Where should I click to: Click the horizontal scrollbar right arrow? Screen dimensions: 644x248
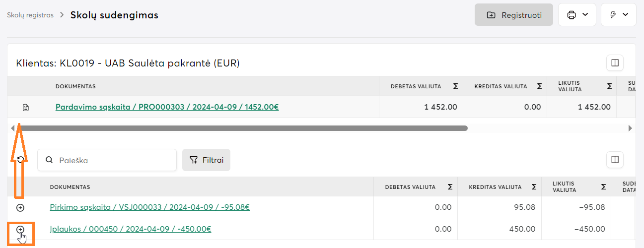click(630, 128)
